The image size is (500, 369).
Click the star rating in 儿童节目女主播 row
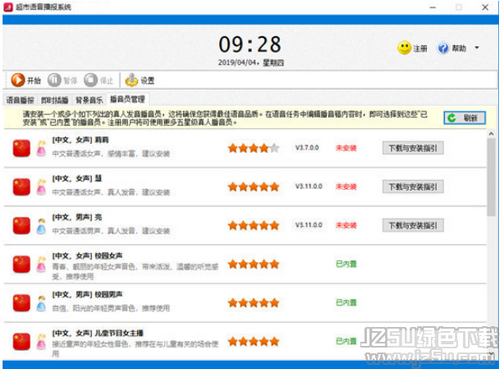[x=253, y=341]
